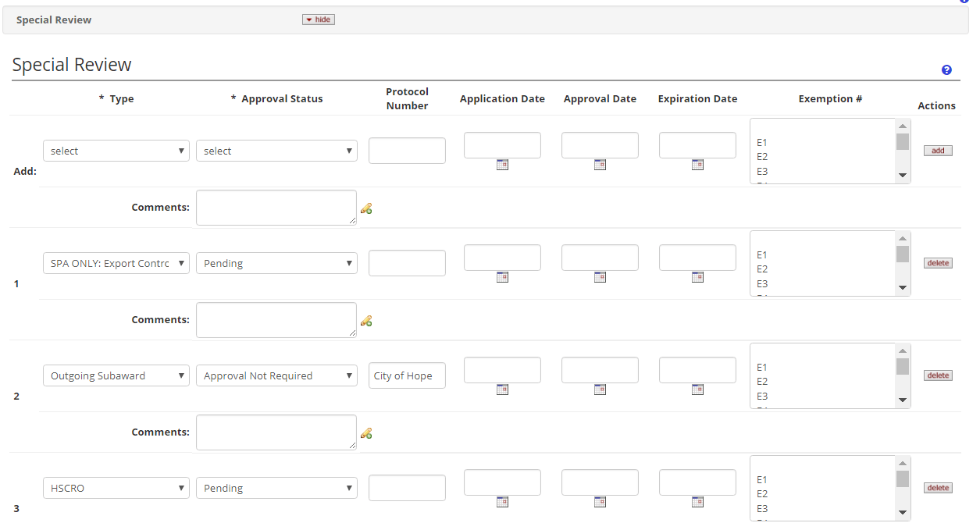The image size is (980, 523).
Task: Click the HSCRO row exemption scroll-up arrow
Action: click(x=903, y=464)
